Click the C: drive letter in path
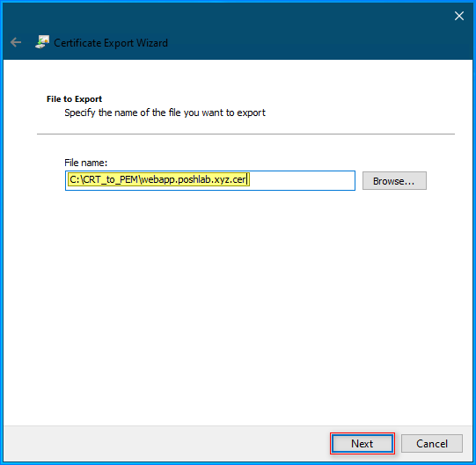This screenshot has height=465, width=476. (75, 179)
